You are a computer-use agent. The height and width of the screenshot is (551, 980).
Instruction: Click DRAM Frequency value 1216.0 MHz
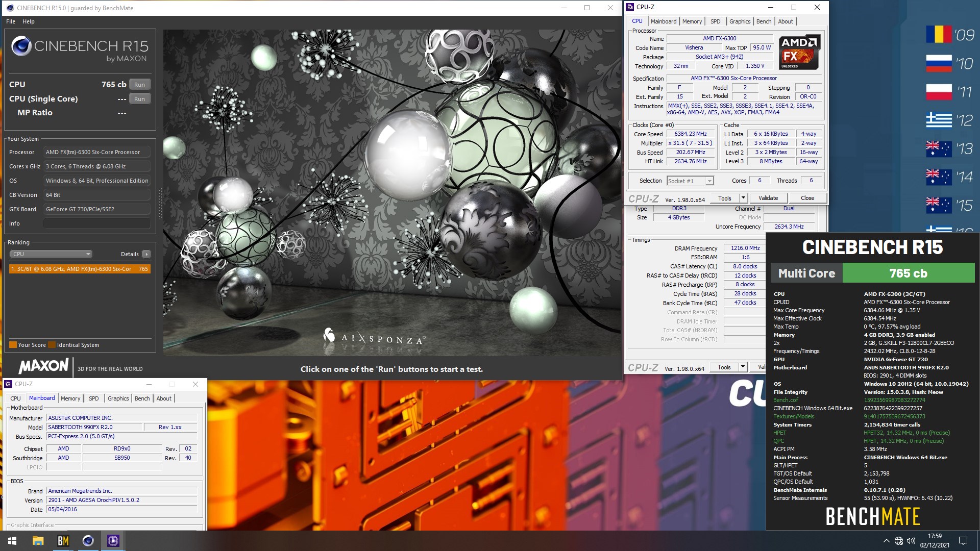click(745, 248)
